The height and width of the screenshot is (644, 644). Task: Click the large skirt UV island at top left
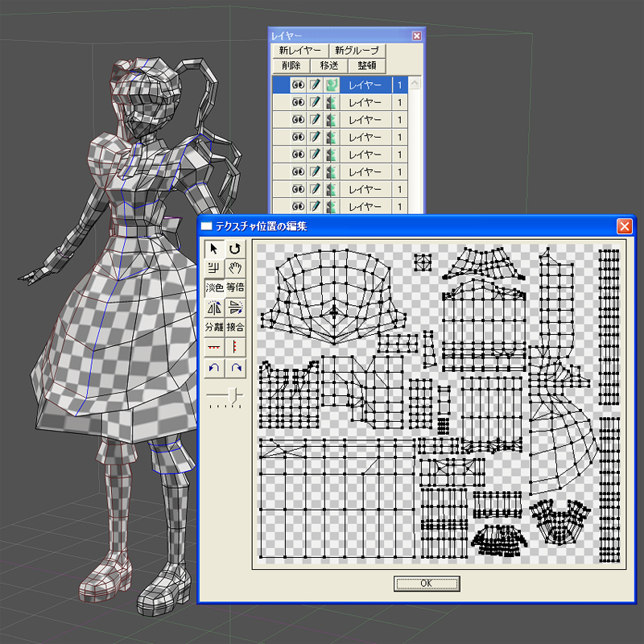pos(333,297)
